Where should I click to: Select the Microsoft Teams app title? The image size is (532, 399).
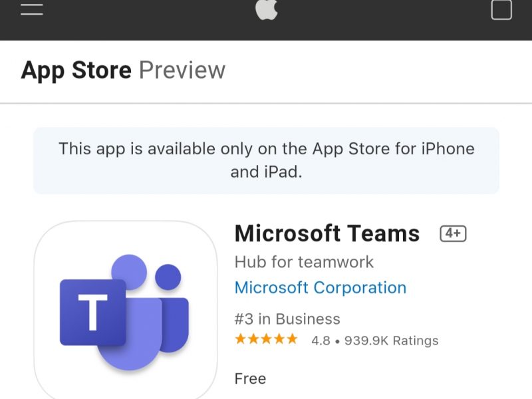(327, 233)
